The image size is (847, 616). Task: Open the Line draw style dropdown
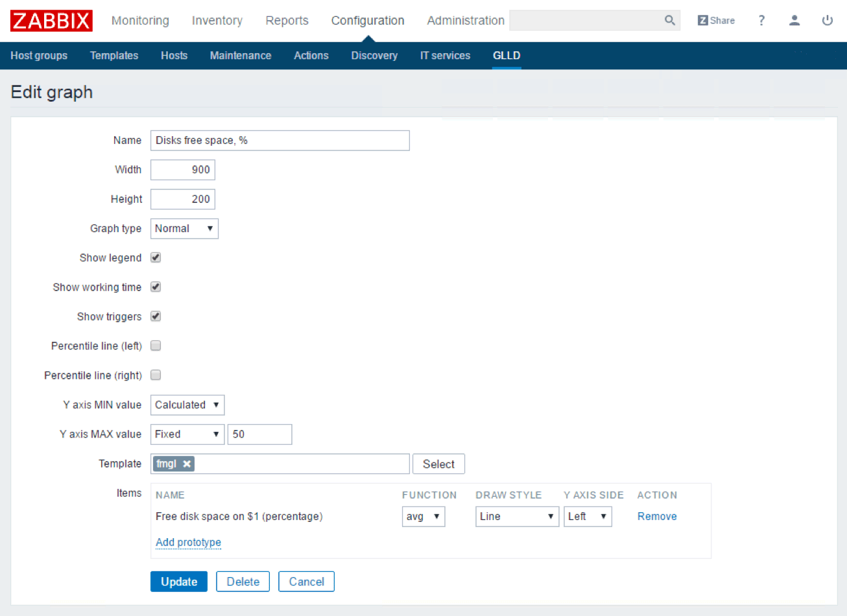pos(517,516)
